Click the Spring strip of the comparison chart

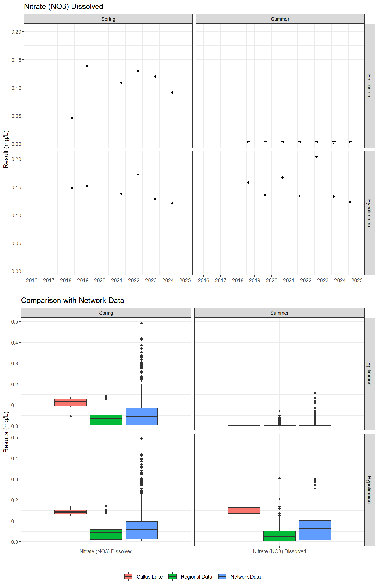pyautogui.click(x=106, y=313)
